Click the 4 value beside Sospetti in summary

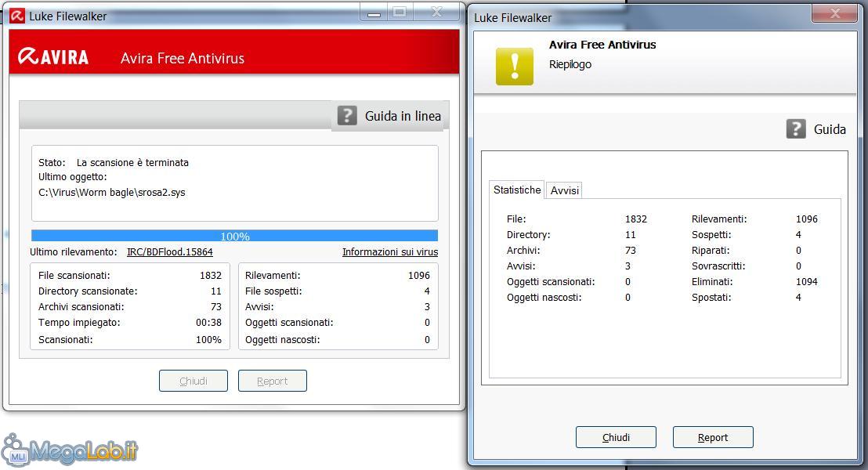(x=798, y=235)
